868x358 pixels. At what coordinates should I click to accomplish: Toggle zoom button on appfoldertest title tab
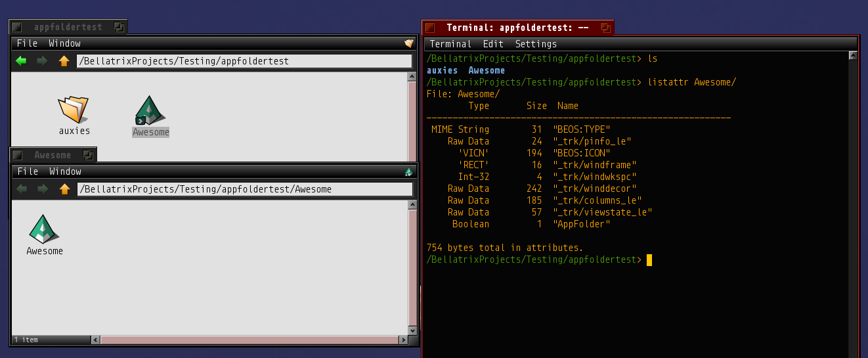click(x=118, y=27)
